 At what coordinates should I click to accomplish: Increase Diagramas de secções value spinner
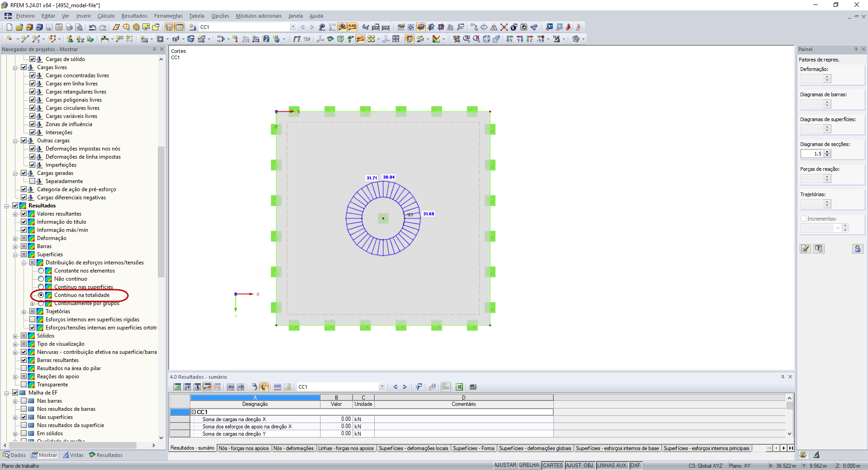pos(827,152)
